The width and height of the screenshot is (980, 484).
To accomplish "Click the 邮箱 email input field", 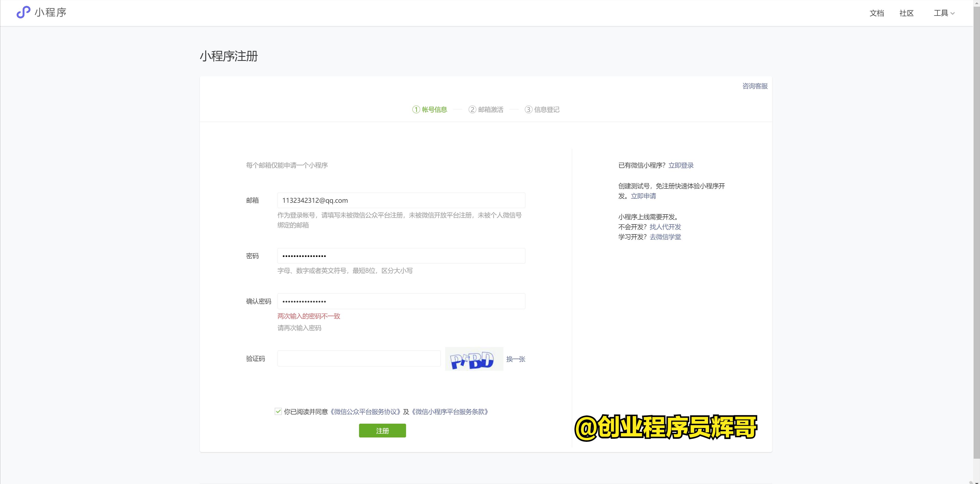I will pos(401,200).
